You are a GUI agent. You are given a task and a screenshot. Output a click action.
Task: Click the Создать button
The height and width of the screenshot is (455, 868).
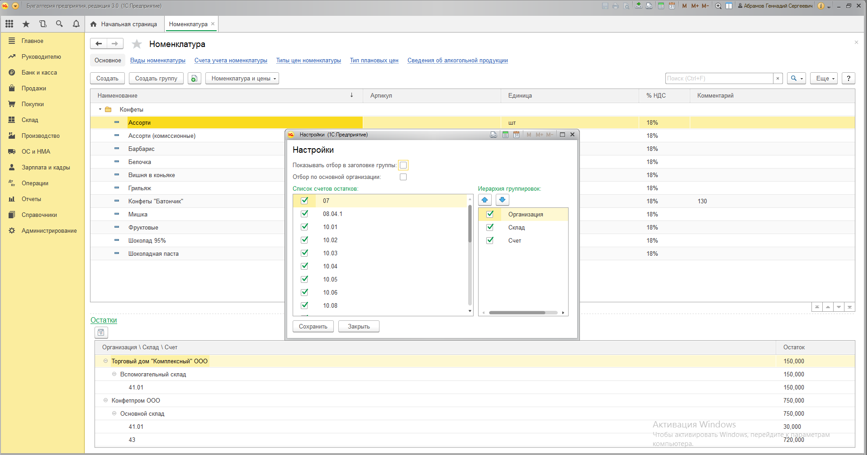(x=107, y=78)
